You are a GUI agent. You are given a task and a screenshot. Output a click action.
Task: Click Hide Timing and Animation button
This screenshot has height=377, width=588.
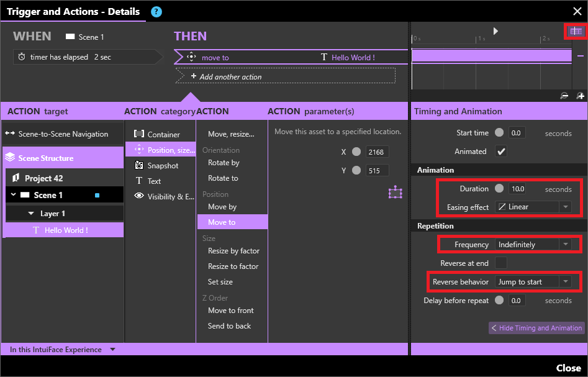click(536, 328)
